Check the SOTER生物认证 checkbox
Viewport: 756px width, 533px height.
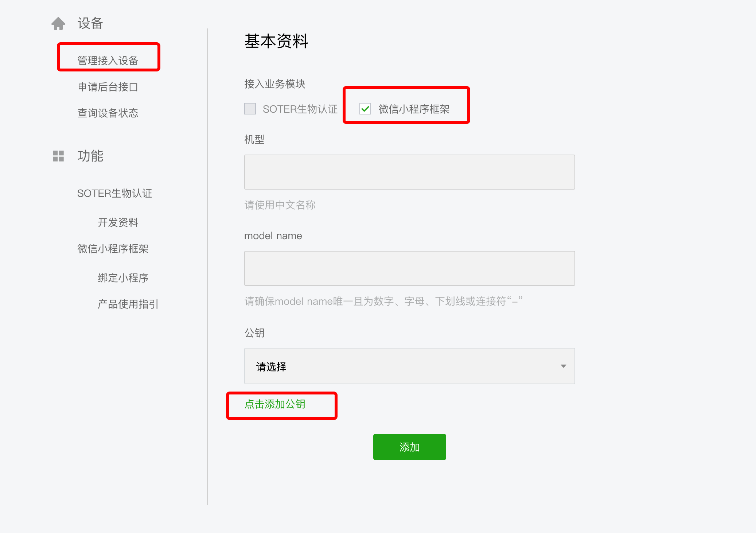[x=250, y=109]
